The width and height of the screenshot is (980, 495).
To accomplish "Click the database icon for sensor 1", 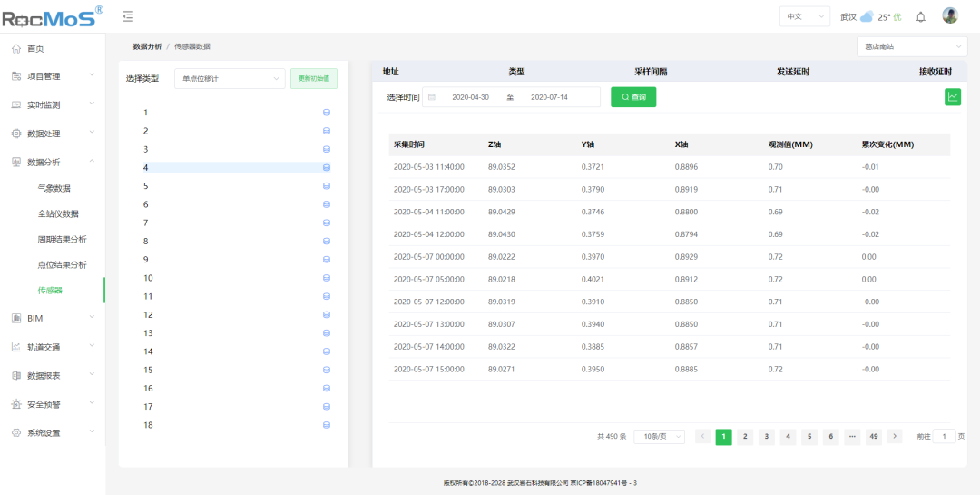I will click(x=327, y=113).
